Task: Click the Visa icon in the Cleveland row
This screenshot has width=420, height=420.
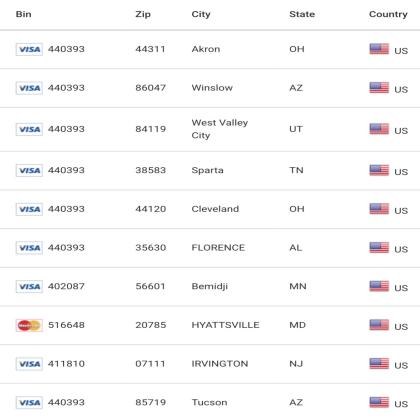Action: coord(29,209)
